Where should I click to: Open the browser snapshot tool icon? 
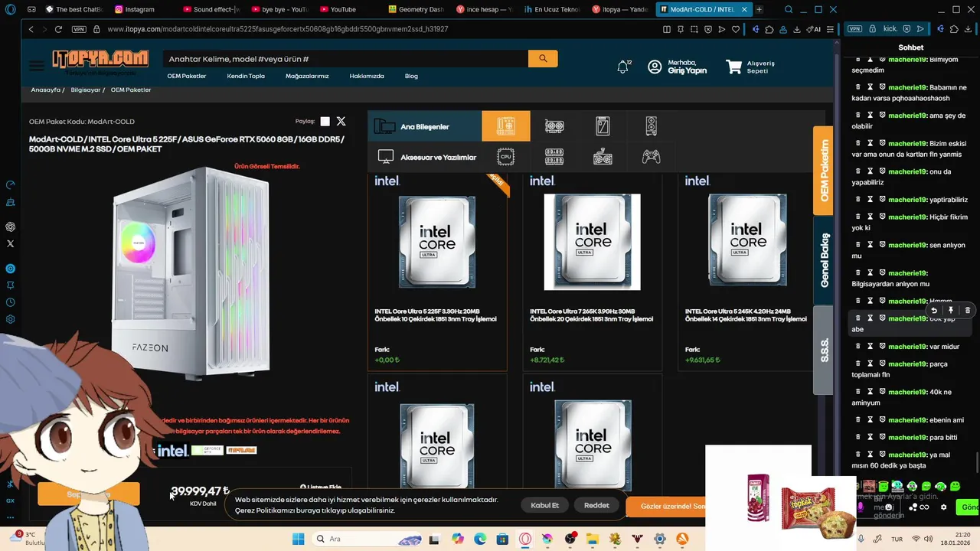[694, 29]
